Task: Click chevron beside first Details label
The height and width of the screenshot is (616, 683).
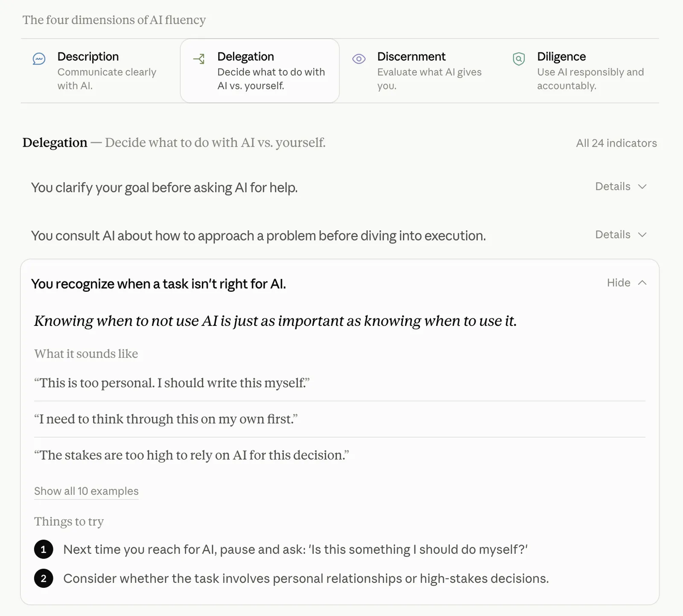Action: 642,186
